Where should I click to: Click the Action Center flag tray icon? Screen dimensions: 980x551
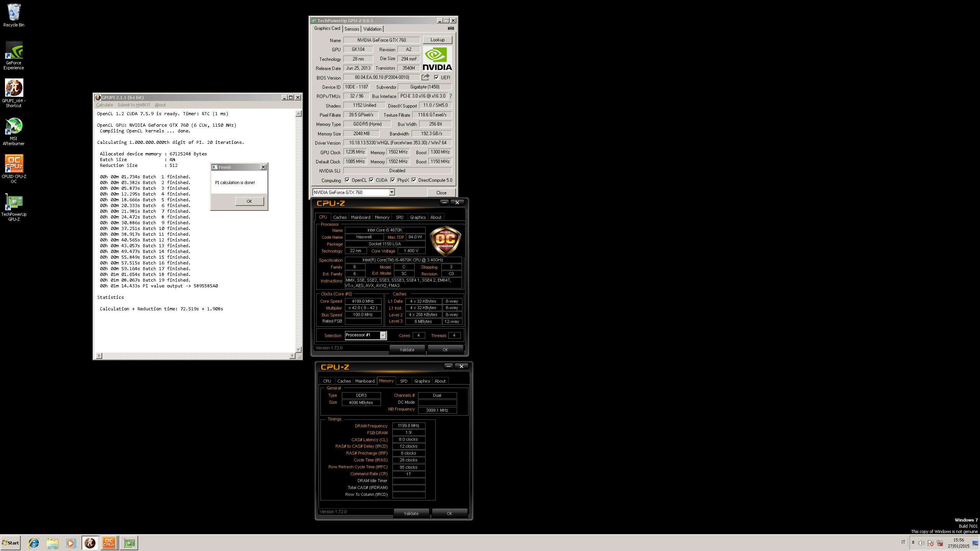(x=931, y=543)
